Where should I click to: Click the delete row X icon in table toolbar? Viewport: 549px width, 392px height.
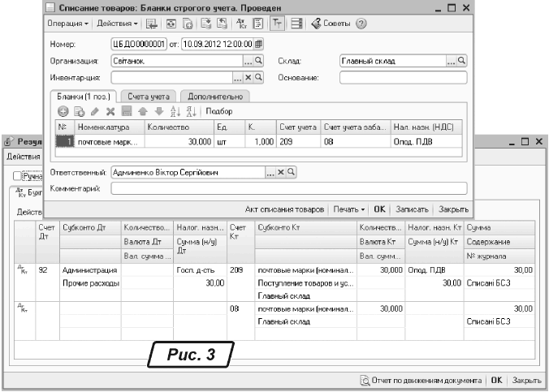[x=111, y=110]
